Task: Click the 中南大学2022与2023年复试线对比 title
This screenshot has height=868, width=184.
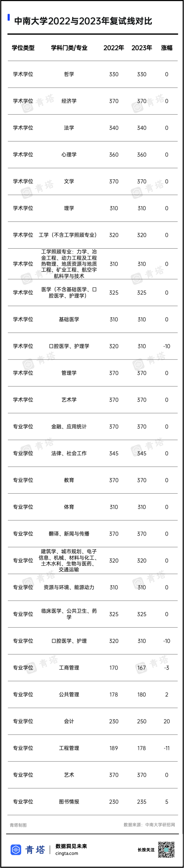Action: click(x=83, y=21)
